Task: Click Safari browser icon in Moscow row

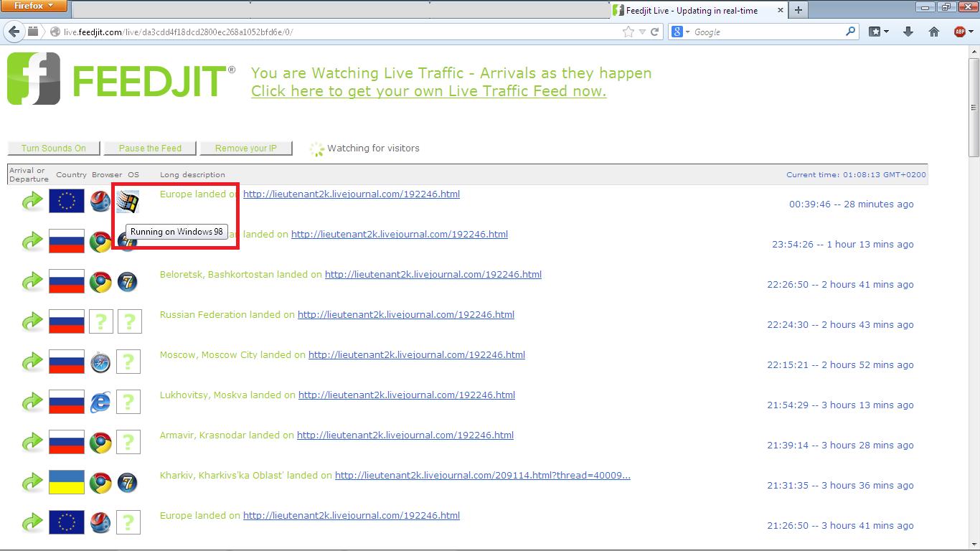Action: point(100,362)
